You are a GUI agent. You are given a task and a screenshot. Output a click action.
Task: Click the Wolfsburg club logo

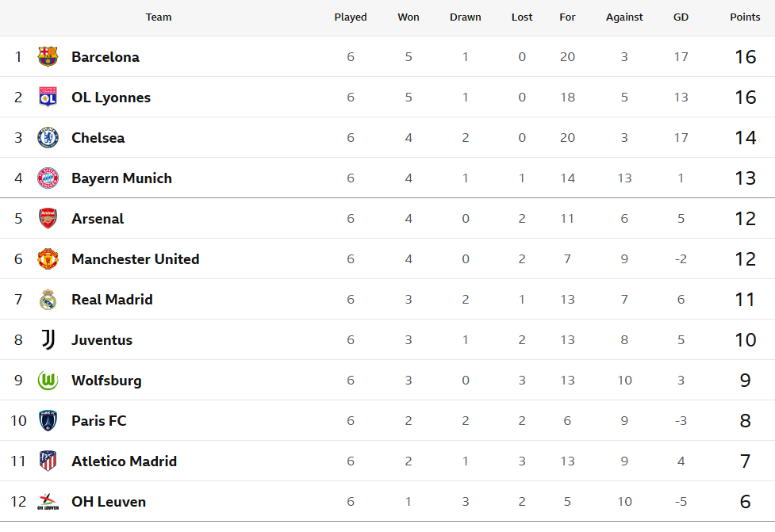(48, 381)
